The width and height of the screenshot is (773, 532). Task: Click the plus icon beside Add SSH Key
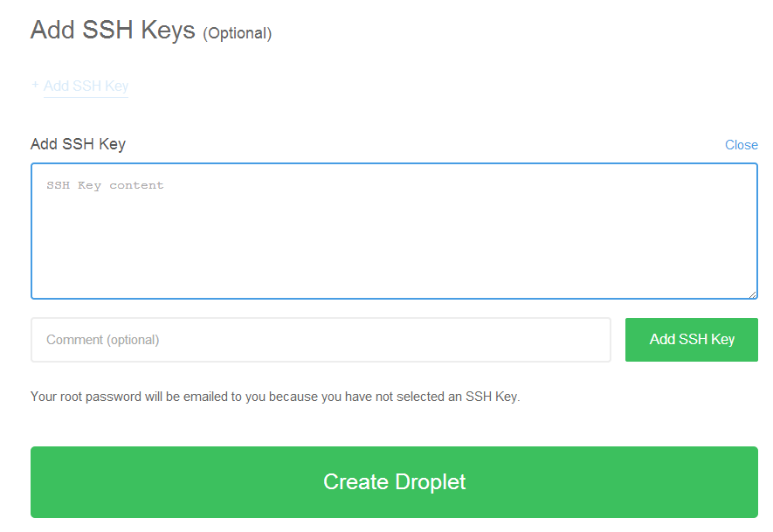tap(35, 85)
